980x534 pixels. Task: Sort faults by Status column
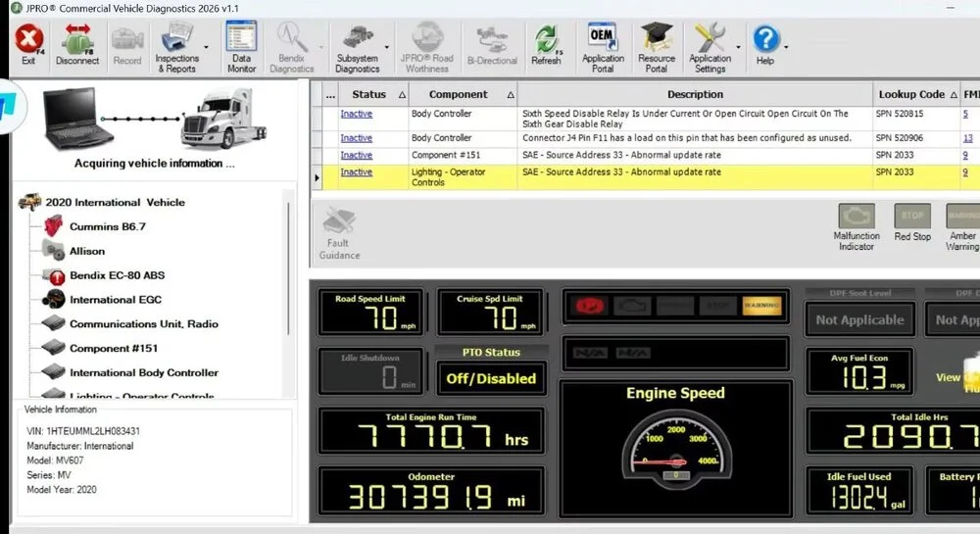[373, 94]
